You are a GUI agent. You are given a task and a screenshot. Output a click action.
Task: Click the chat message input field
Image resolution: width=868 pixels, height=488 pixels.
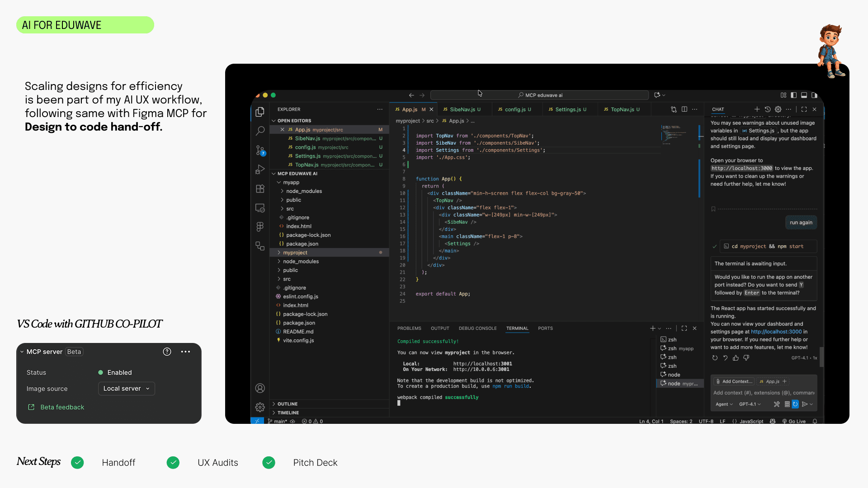(x=764, y=393)
